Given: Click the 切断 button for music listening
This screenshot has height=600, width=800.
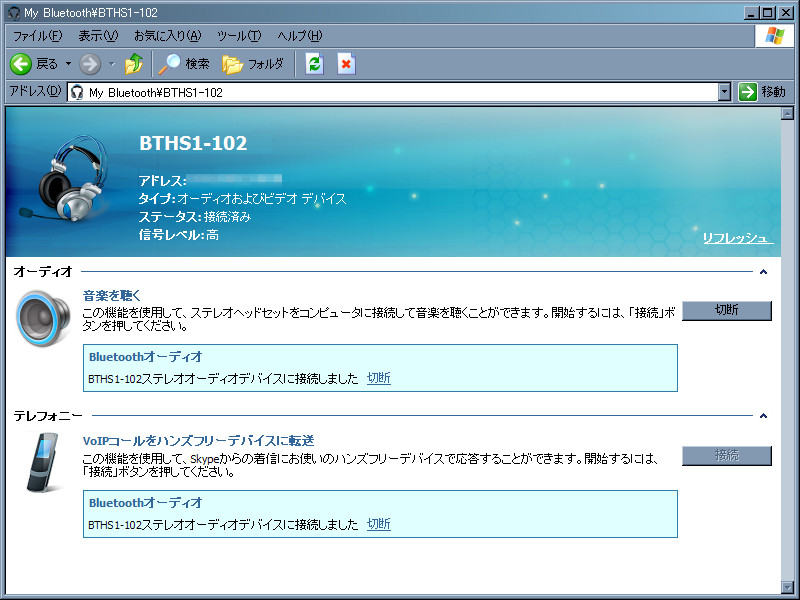Looking at the screenshot, I should click(727, 310).
